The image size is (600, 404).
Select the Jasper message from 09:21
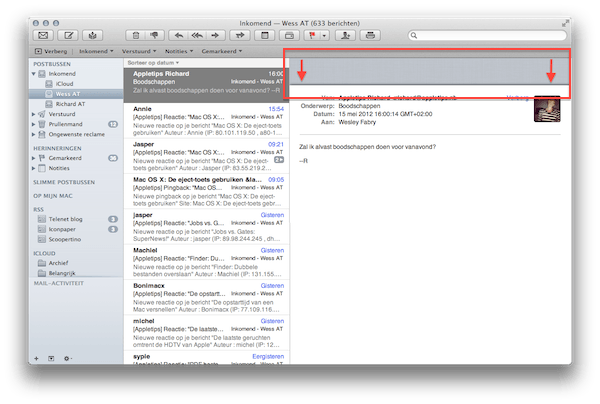tap(206, 156)
